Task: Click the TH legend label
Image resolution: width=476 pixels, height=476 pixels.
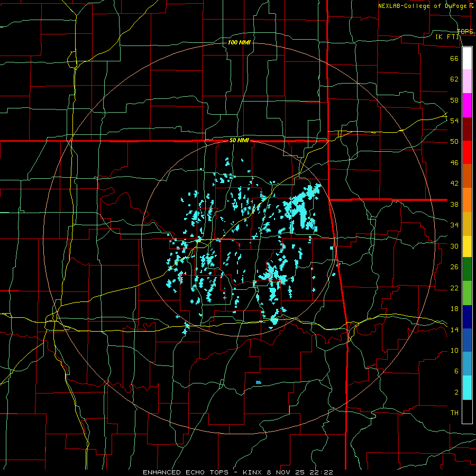Action: pos(454,413)
